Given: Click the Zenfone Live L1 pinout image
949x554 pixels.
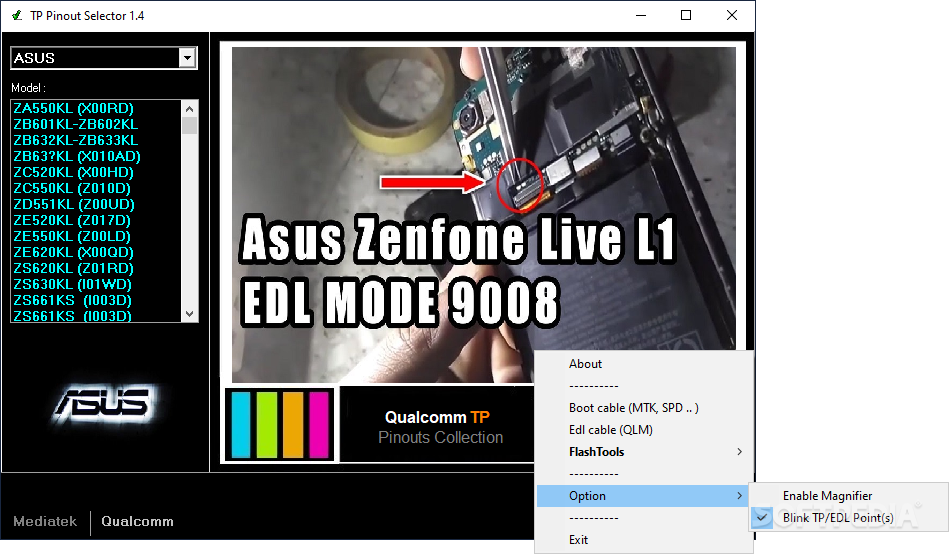Looking at the screenshot, I should [x=484, y=215].
